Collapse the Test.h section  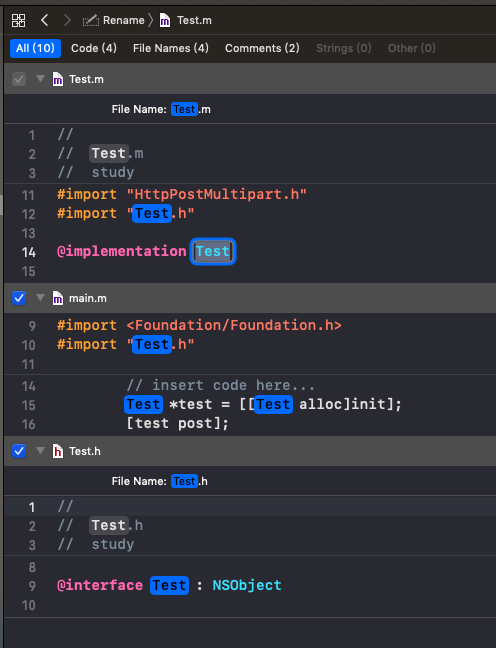click(40, 450)
